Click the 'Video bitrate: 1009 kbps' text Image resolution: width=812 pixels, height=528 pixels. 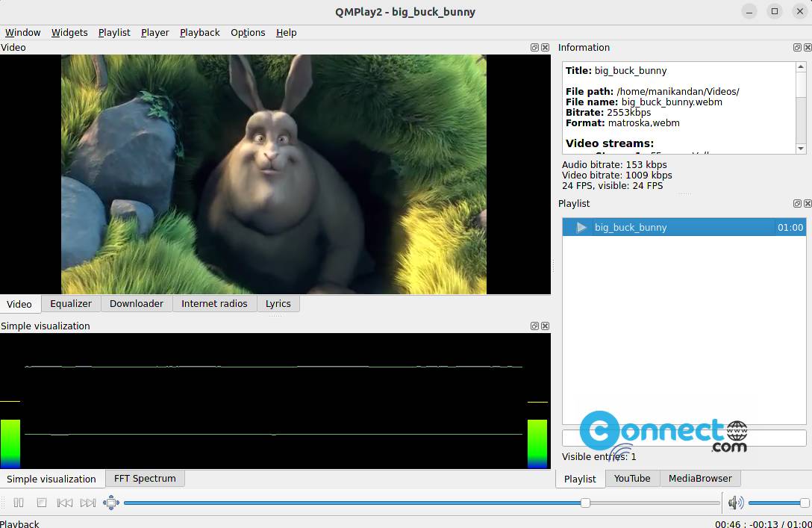(616, 176)
